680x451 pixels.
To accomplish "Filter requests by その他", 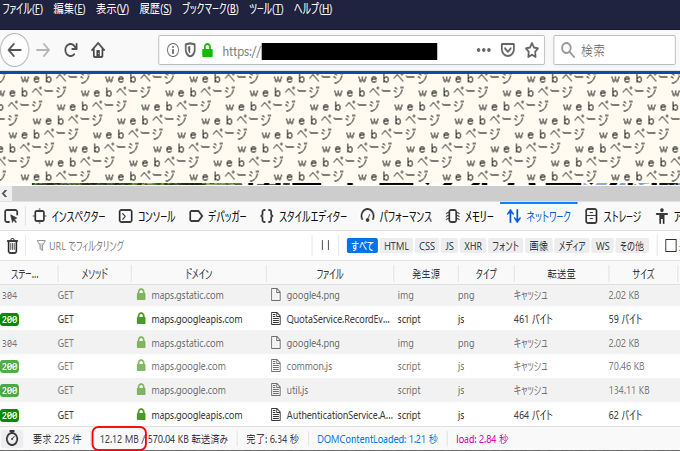I will pyautogui.click(x=632, y=246).
